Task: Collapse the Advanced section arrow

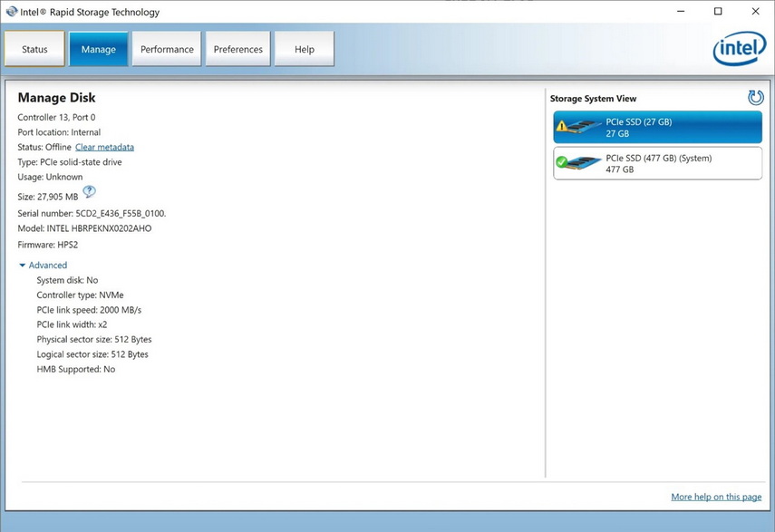Action: 23,266
